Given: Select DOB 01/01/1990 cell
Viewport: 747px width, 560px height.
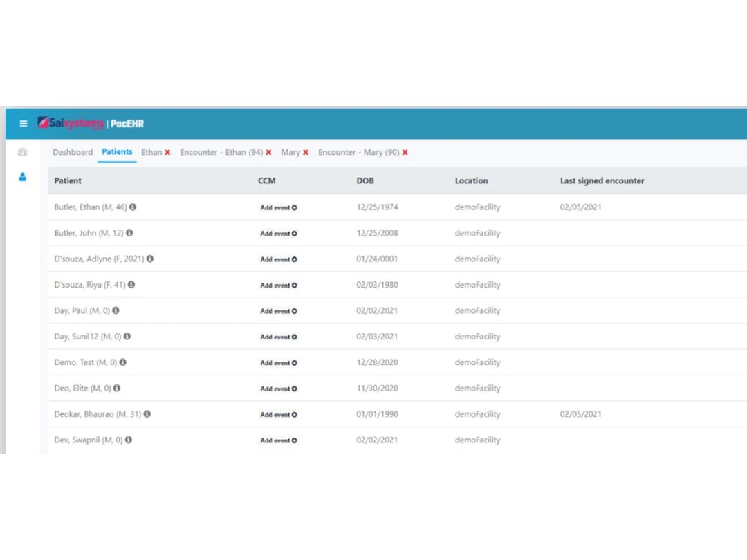Looking at the screenshot, I should tap(377, 414).
